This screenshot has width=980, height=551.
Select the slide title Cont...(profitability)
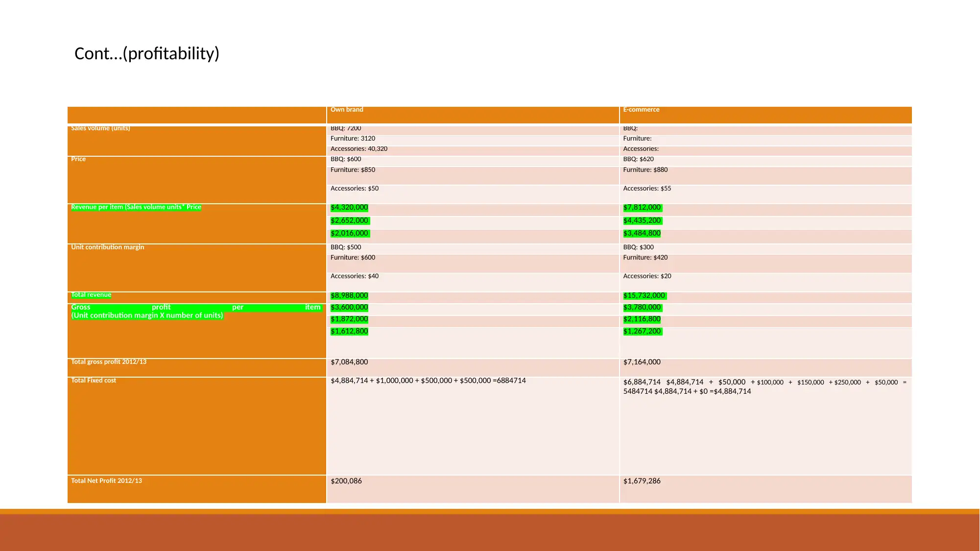pyautogui.click(x=147, y=53)
